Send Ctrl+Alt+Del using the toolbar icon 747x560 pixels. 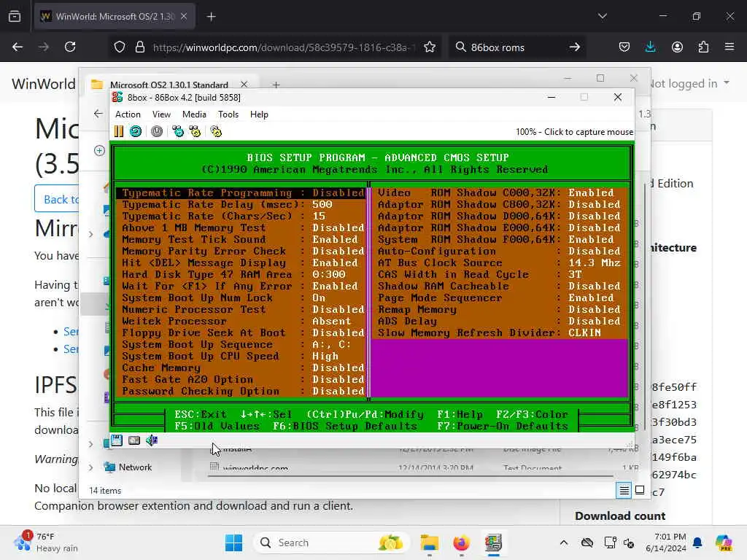[x=178, y=131]
